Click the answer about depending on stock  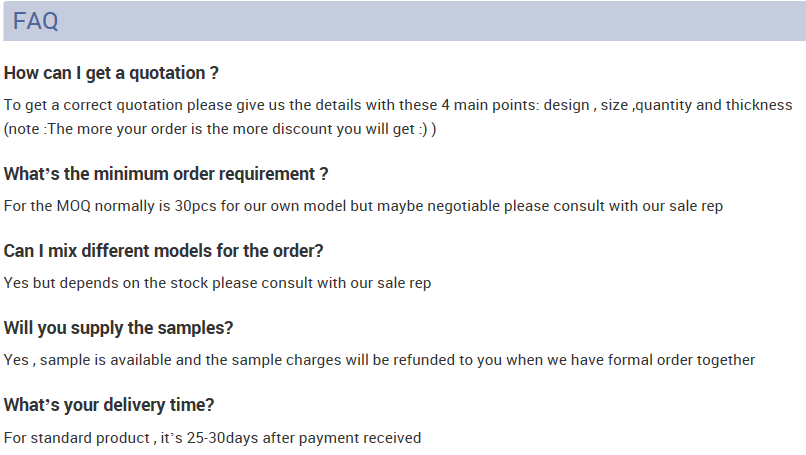click(217, 283)
